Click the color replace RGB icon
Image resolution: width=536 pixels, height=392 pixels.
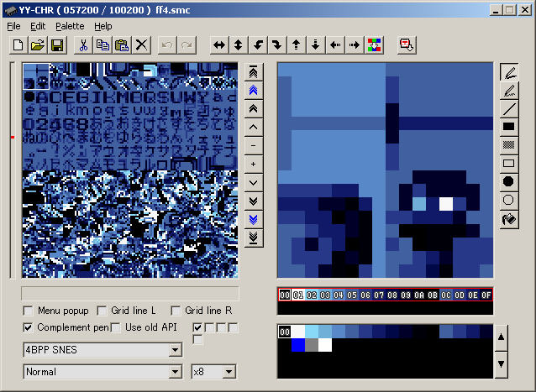click(374, 45)
